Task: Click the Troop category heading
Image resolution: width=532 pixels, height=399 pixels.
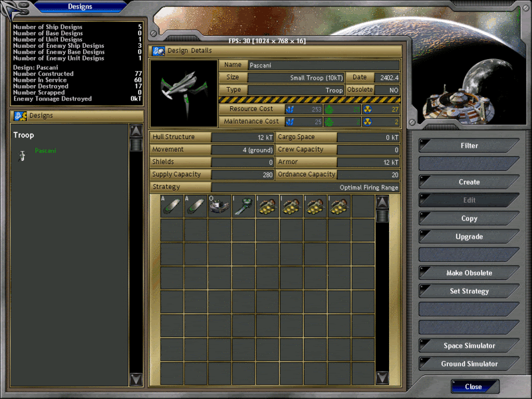Action: point(24,135)
